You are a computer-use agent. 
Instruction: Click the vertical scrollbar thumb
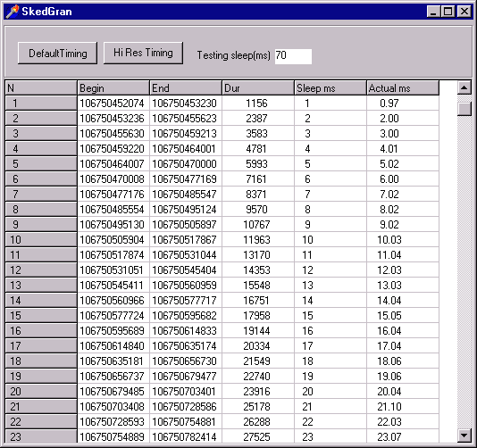[464, 109]
